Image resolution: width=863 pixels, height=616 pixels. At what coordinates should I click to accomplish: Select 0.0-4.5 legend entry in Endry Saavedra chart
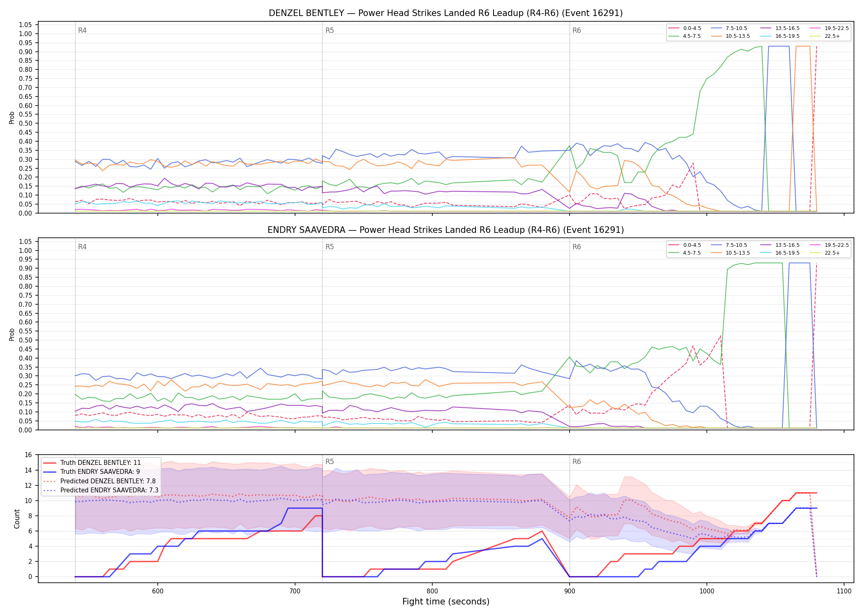pos(685,245)
